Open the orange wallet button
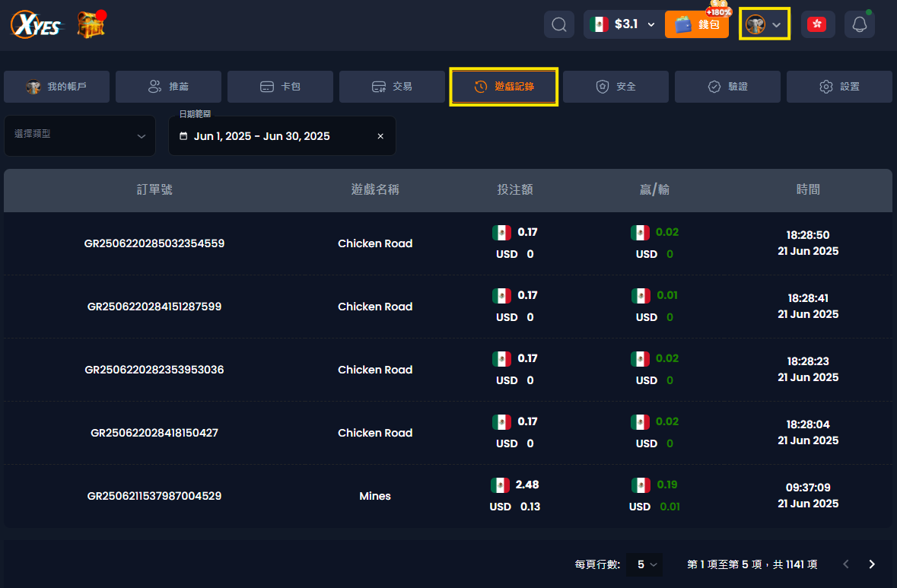Viewport: 897px width, 588px height. click(x=696, y=24)
